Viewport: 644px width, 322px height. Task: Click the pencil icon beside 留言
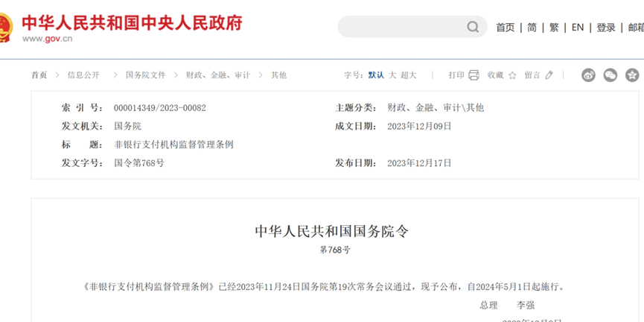click(549, 75)
